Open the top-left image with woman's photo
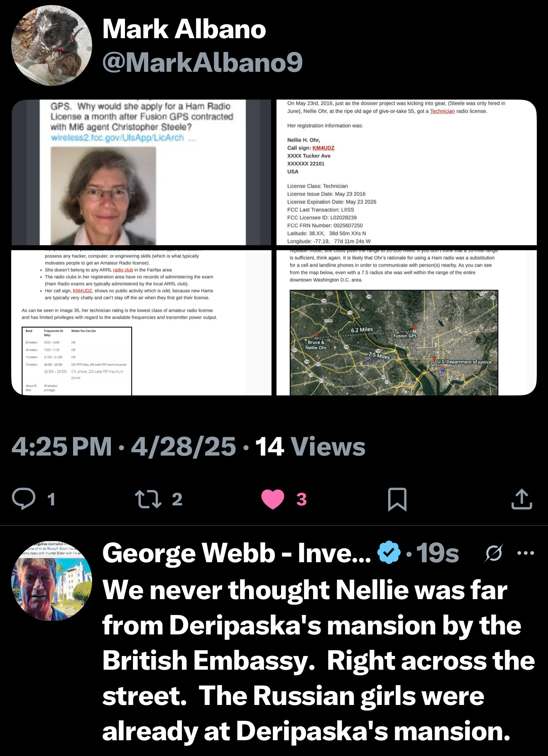Screen dimensions: 548x756 [x=141, y=172]
